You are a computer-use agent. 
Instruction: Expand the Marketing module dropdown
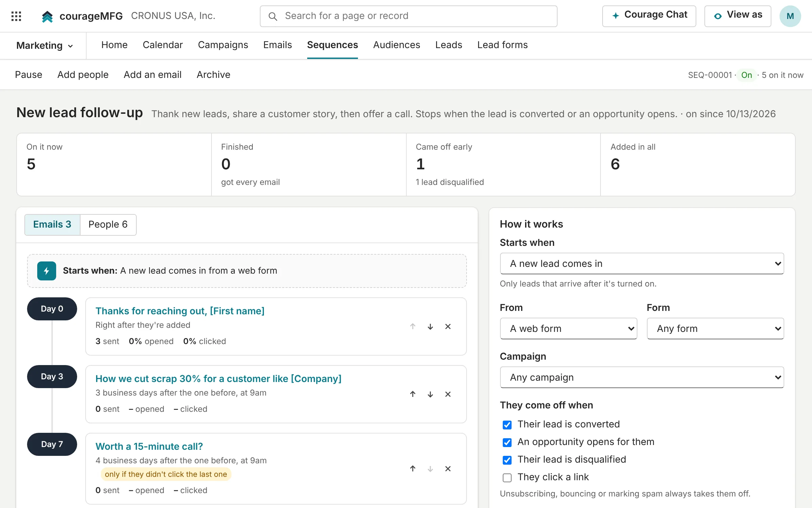pyautogui.click(x=45, y=45)
